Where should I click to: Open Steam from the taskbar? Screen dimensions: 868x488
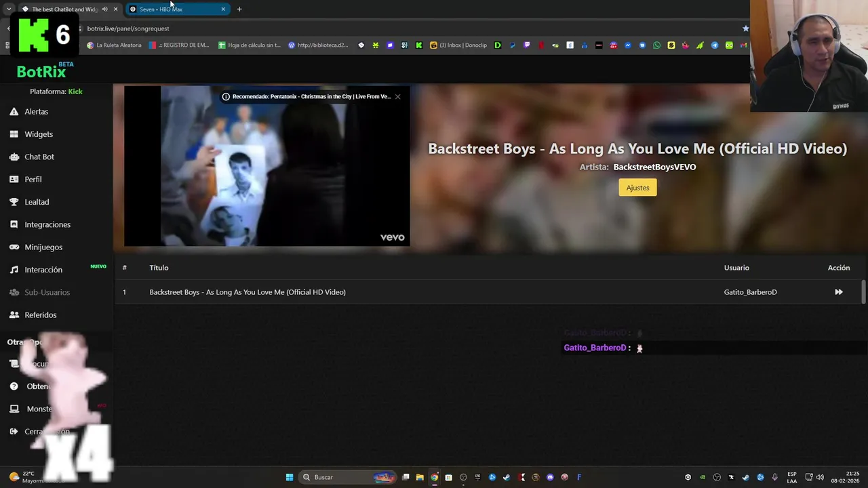[x=507, y=477]
